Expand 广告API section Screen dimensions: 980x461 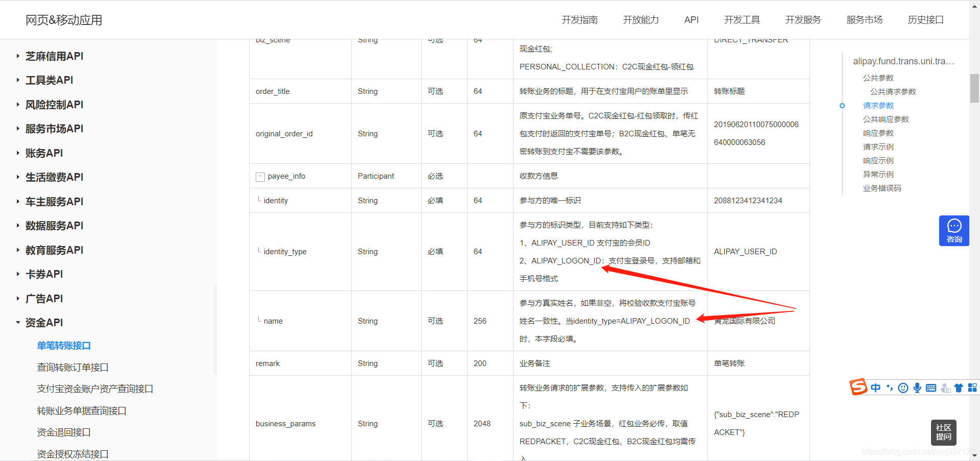(44, 299)
